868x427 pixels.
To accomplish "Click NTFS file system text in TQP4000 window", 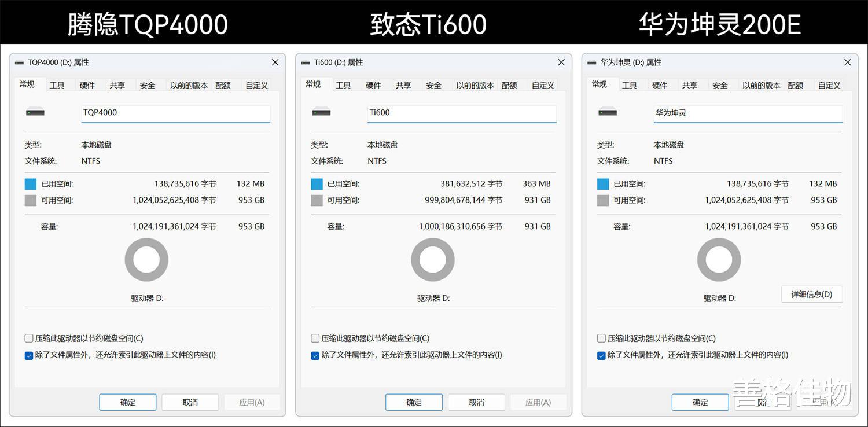I will pyautogui.click(x=91, y=161).
